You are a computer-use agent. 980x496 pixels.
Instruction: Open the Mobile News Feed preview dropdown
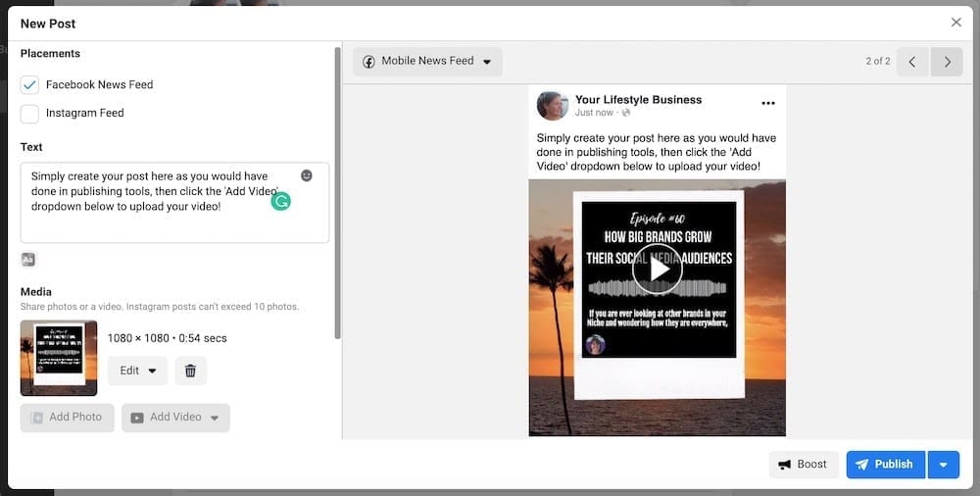[427, 62]
